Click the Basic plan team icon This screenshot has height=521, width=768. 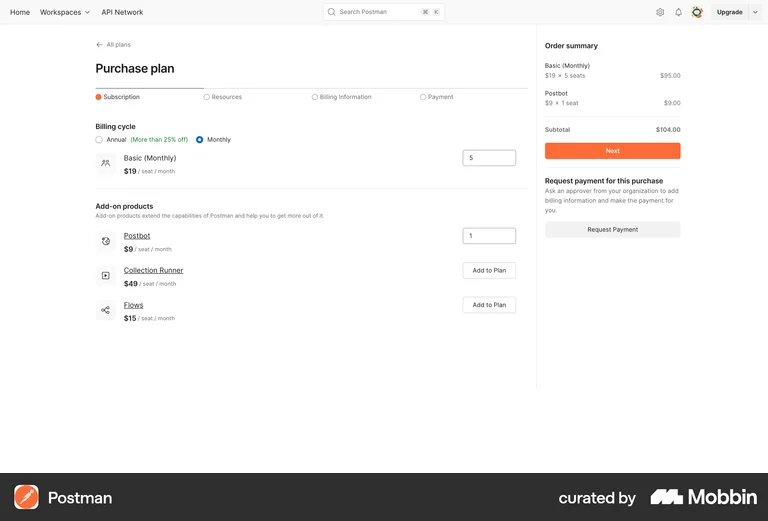(x=106, y=163)
